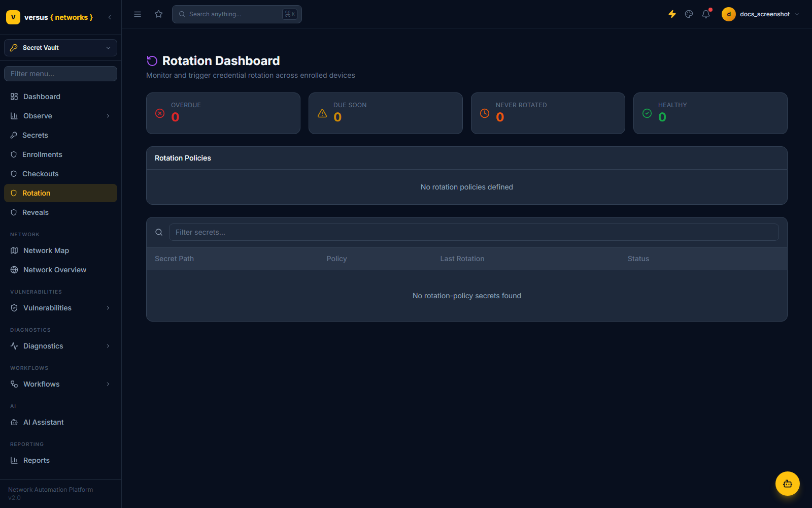
Task: Go to Secrets in the sidebar
Action: point(60,135)
